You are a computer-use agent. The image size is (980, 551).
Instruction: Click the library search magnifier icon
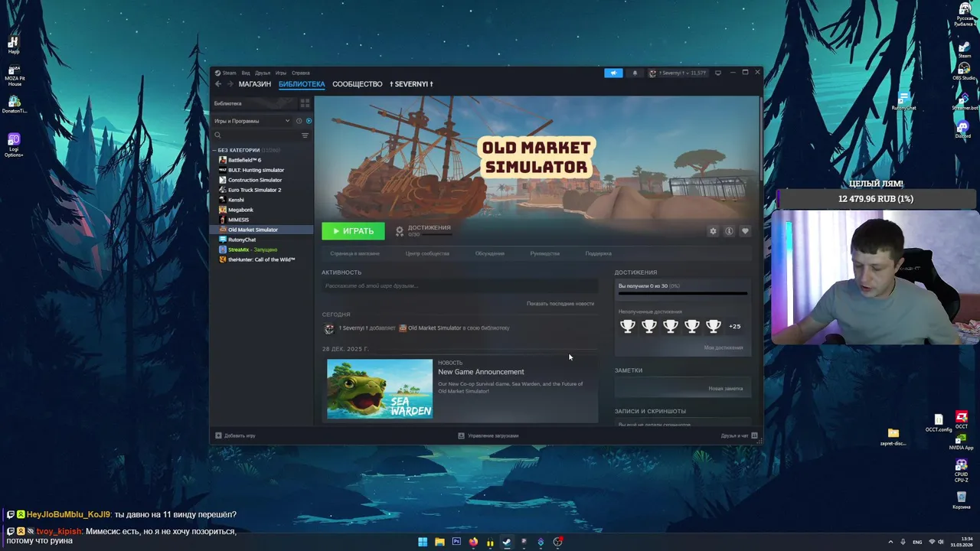point(218,135)
